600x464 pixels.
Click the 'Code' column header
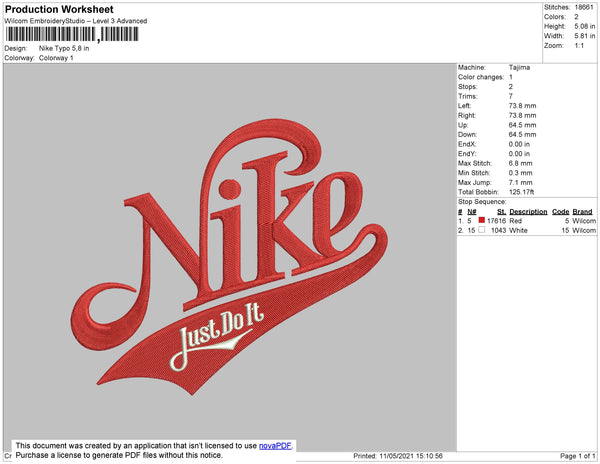(x=561, y=212)
